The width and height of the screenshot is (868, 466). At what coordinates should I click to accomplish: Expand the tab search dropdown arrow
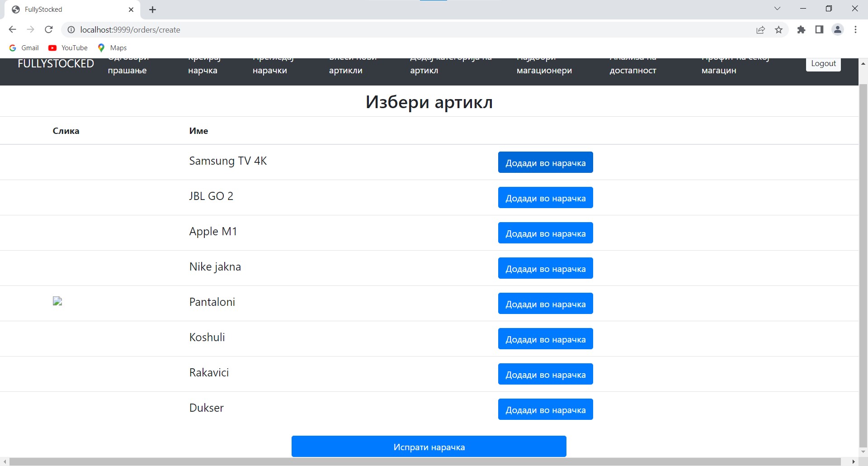pyautogui.click(x=777, y=9)
